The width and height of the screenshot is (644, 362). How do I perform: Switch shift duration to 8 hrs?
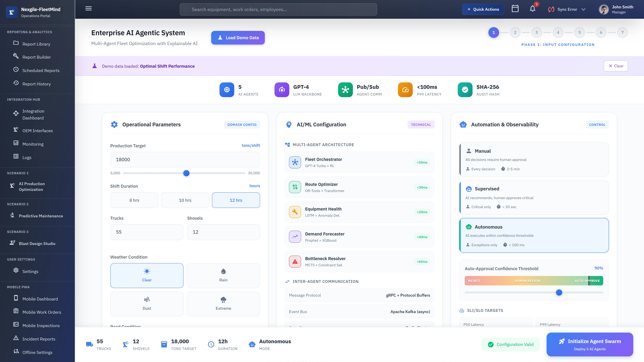[134, 200]
